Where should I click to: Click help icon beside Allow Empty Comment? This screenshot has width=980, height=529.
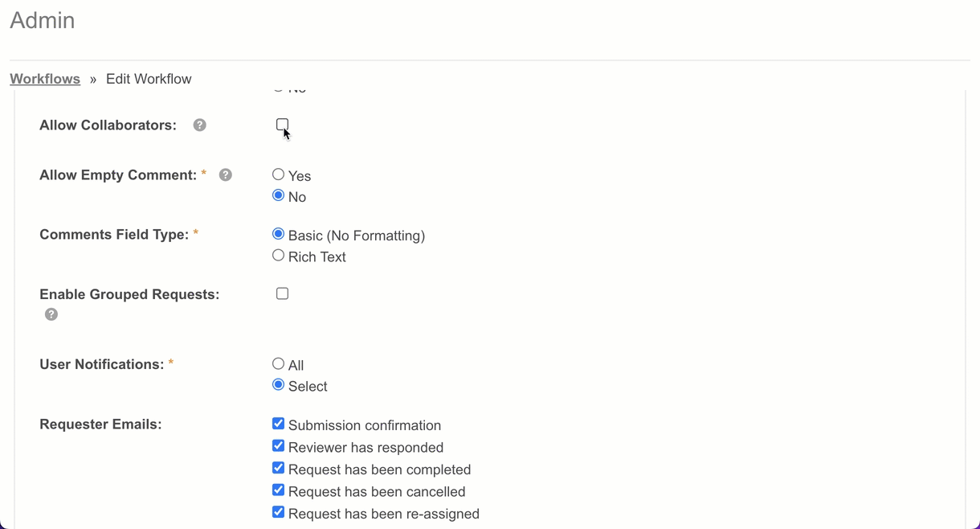(226, 175)
